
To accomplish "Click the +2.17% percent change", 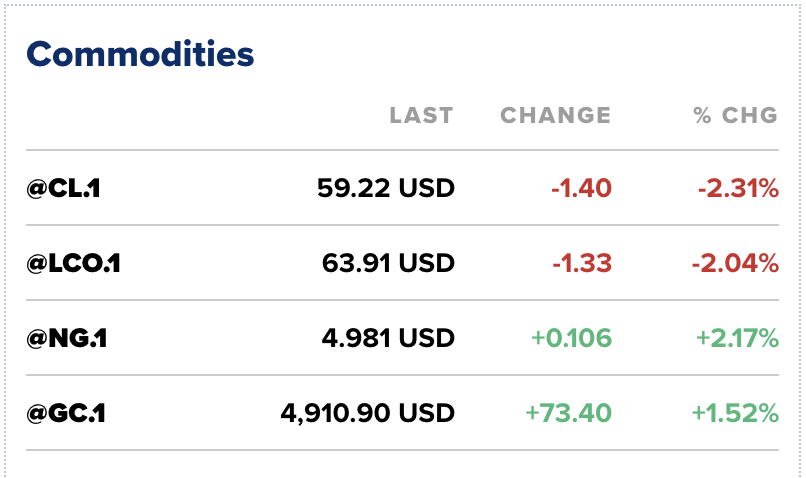I will (736, 338).
